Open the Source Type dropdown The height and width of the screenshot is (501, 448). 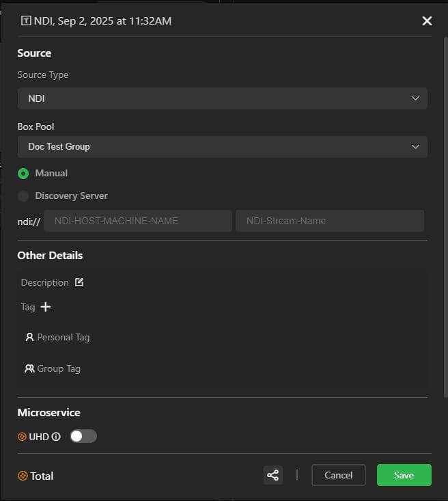[x=222, y=98]
